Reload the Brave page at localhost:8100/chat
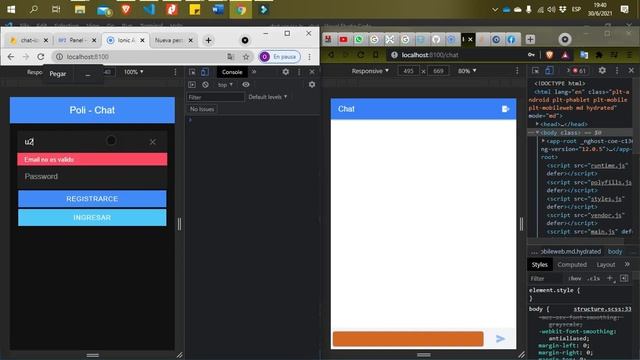 361,55
